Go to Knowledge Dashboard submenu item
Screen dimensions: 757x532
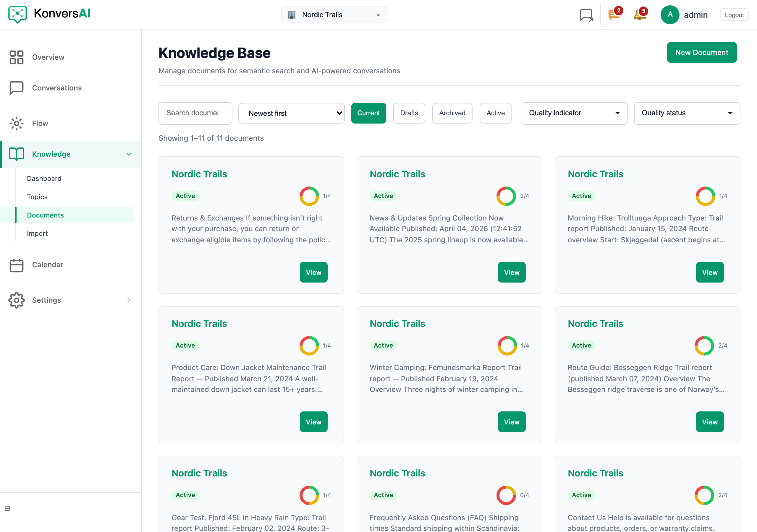tap(44, 178)
